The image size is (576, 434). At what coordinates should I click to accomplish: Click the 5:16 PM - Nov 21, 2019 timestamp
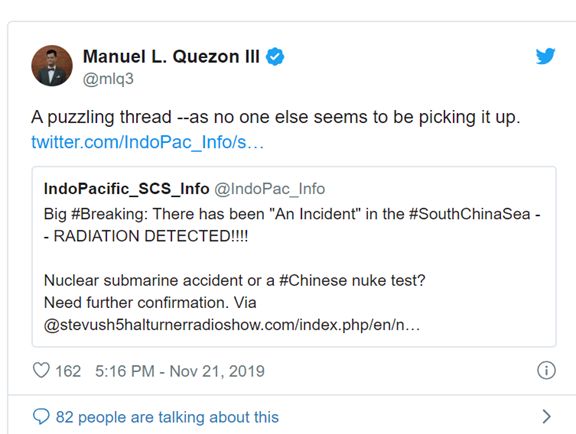tap(180, 371)
